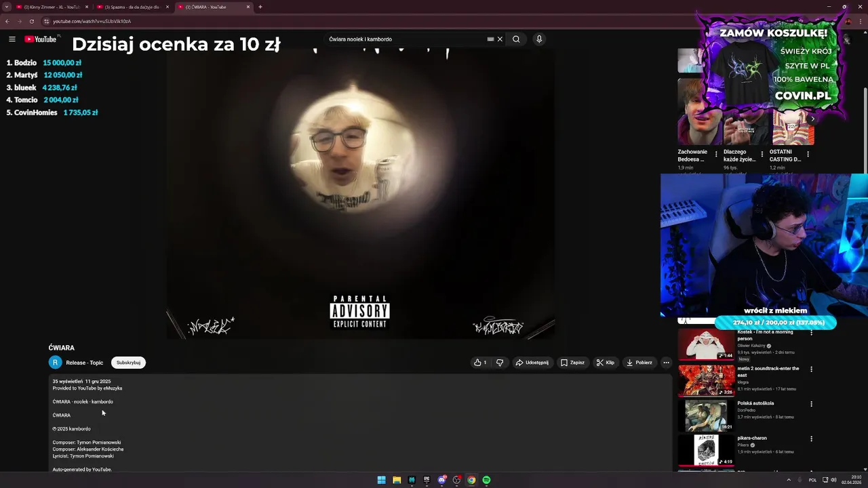Open options for the Dlaczego każde życie short
This screenshot has width=868, height=488.
coord(762,154)
